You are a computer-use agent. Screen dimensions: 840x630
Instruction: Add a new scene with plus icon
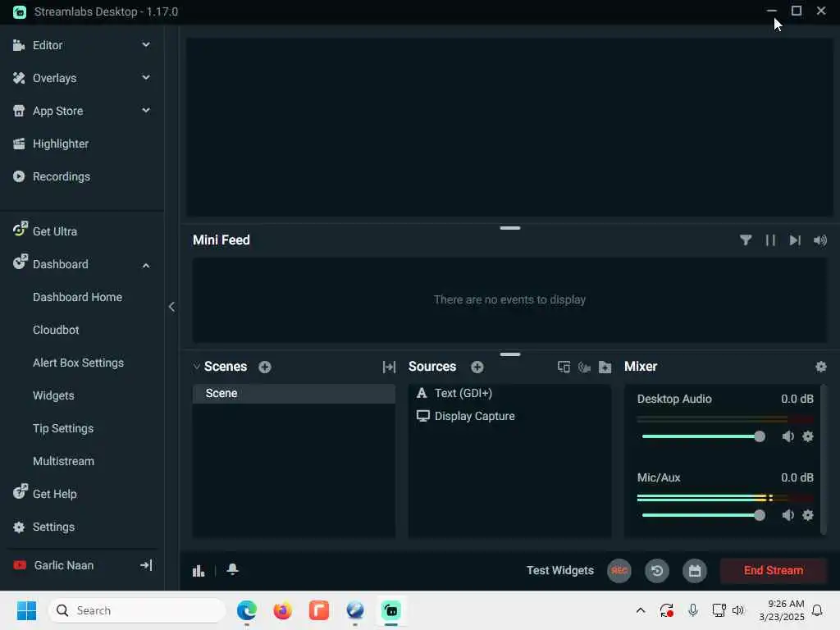265,367
